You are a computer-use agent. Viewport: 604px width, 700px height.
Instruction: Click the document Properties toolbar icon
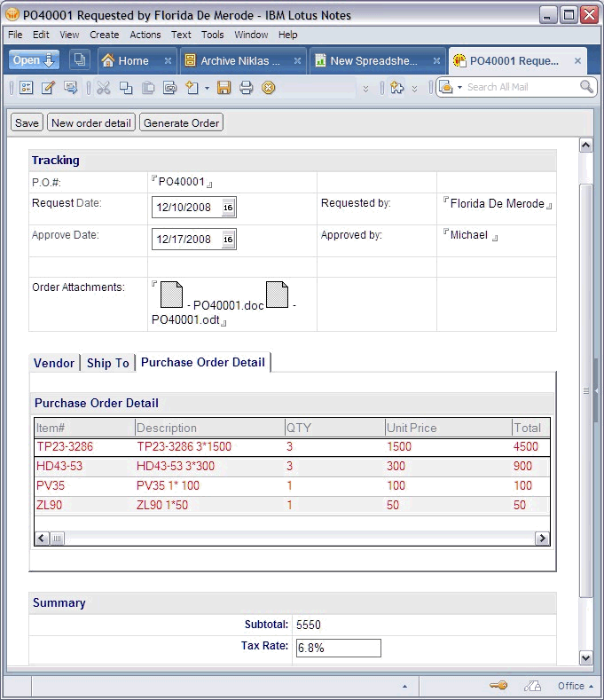27,88
